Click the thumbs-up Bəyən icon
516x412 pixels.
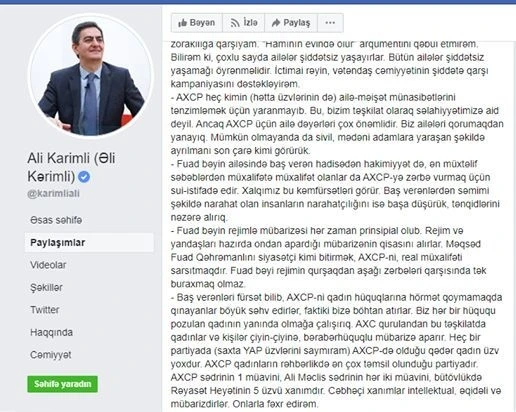[x=182, y=23]
